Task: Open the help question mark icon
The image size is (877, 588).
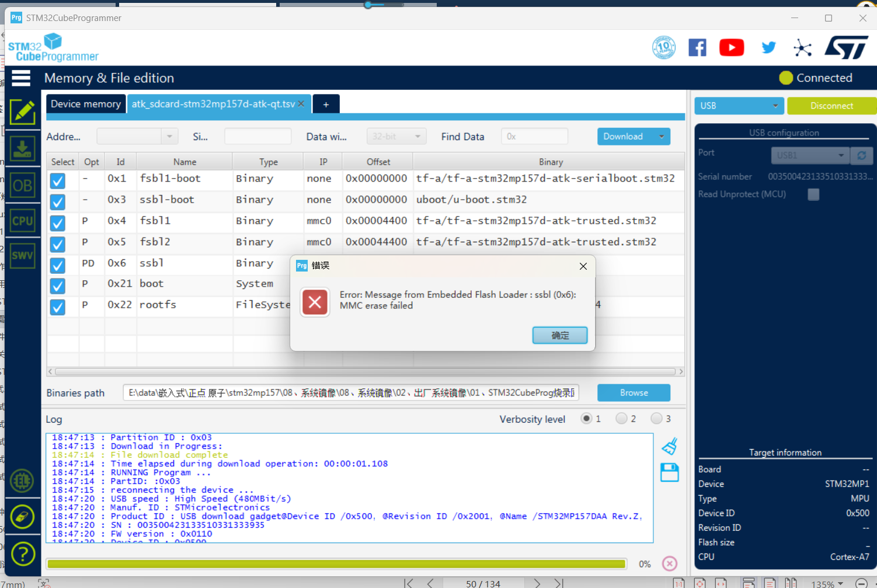Action: point(23,554)
